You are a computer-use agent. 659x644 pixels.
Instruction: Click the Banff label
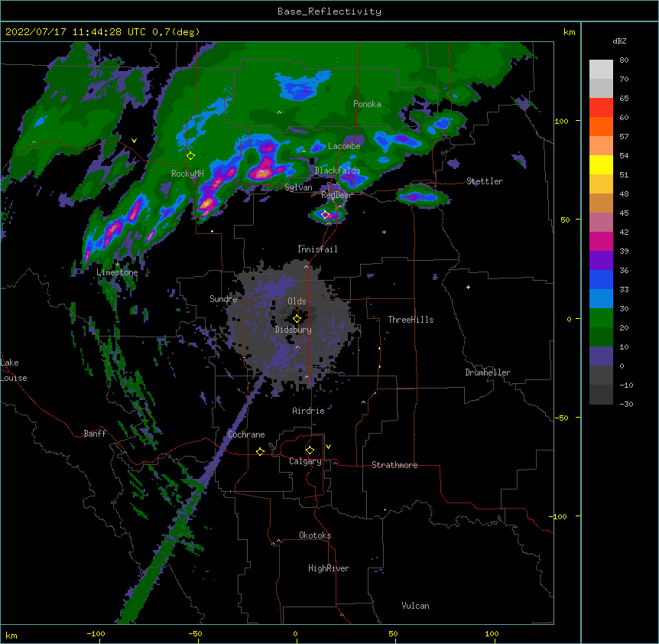[x=95, y=434]
